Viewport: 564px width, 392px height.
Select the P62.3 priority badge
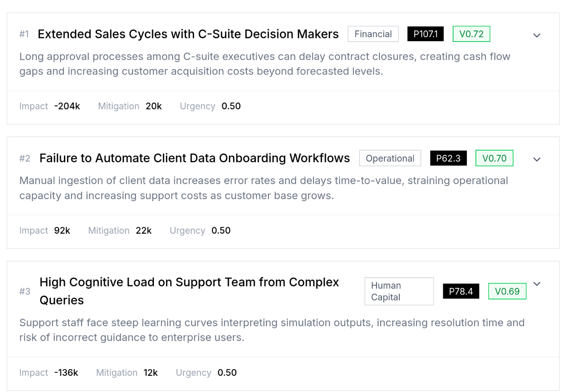[x=448, y=158]
